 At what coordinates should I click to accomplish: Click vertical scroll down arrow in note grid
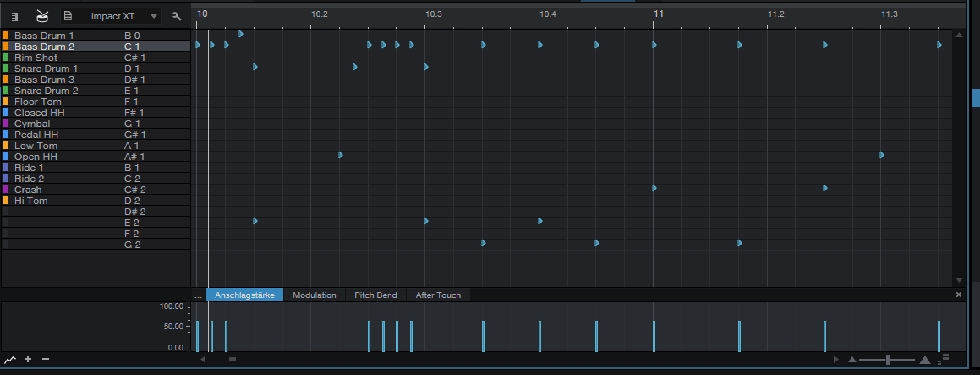pos(960,280)
